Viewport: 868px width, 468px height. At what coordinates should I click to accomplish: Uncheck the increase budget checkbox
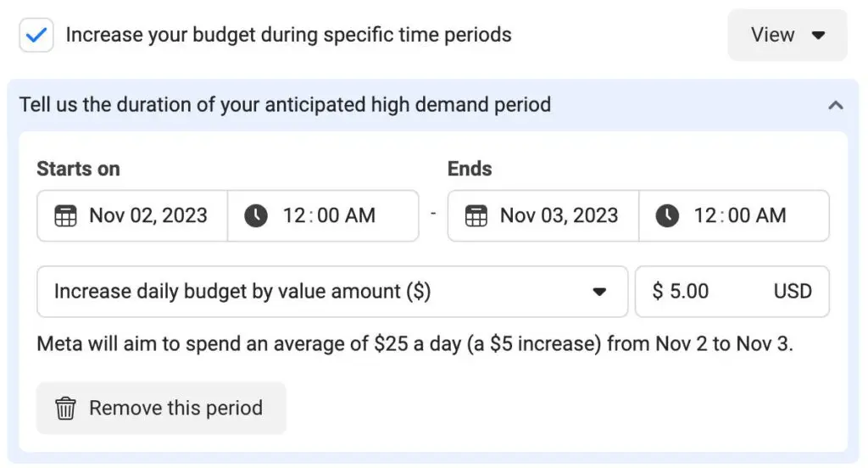click(x=36, y=36)
